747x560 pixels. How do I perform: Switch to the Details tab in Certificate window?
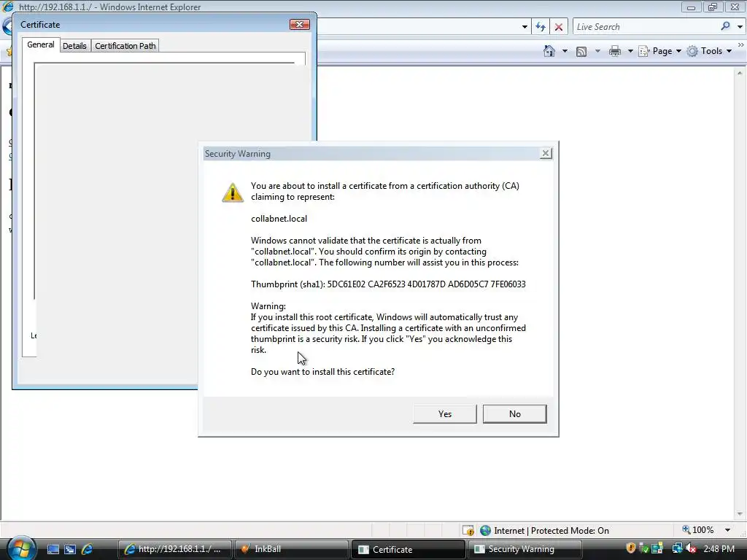(75, 46)
